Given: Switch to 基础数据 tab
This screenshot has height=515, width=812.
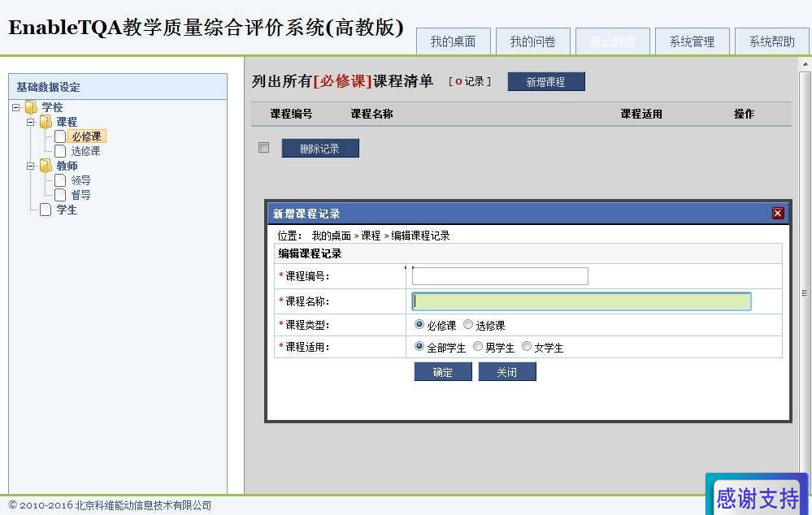Looking at the screenshot, I should click(613, 41).
